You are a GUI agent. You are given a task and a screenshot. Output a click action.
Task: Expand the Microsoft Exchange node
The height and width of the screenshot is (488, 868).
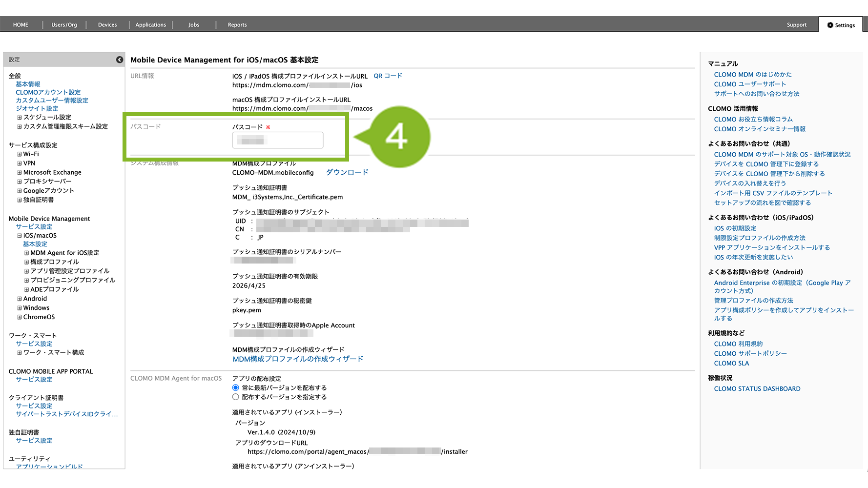tap(20, 173)
